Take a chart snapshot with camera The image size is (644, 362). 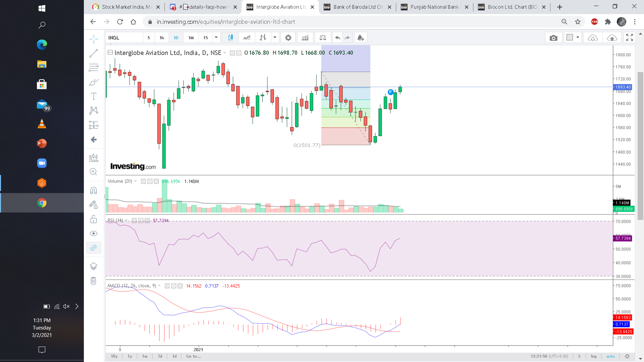[553, 38]
